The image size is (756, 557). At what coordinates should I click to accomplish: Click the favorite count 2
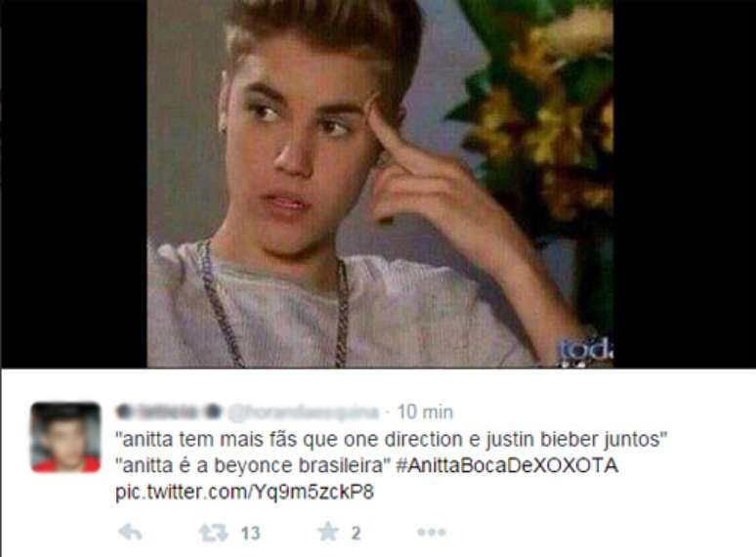(x=356, y=534)
